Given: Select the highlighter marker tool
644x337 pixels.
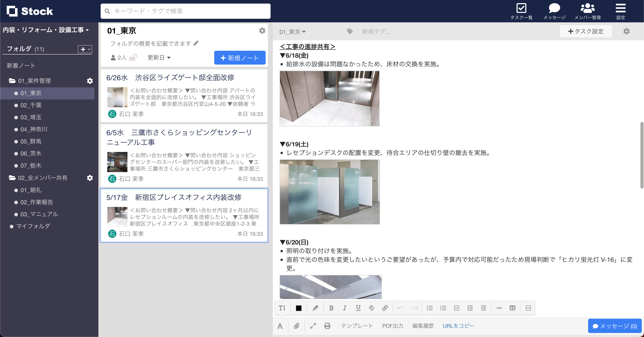Looking at the screenshot, I should 315,308.
